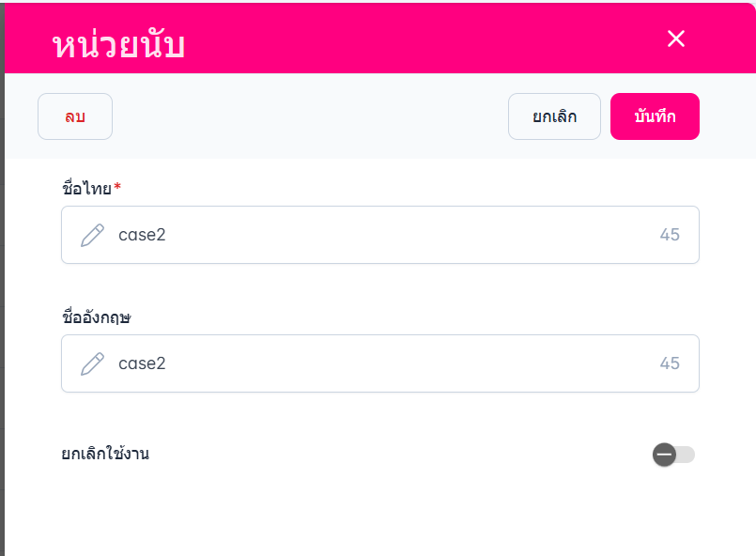Click the minus knob on the ยกเลิกใช้งาน switch
756x556 pixels.
pyautogui.click(x=665, y=455)
